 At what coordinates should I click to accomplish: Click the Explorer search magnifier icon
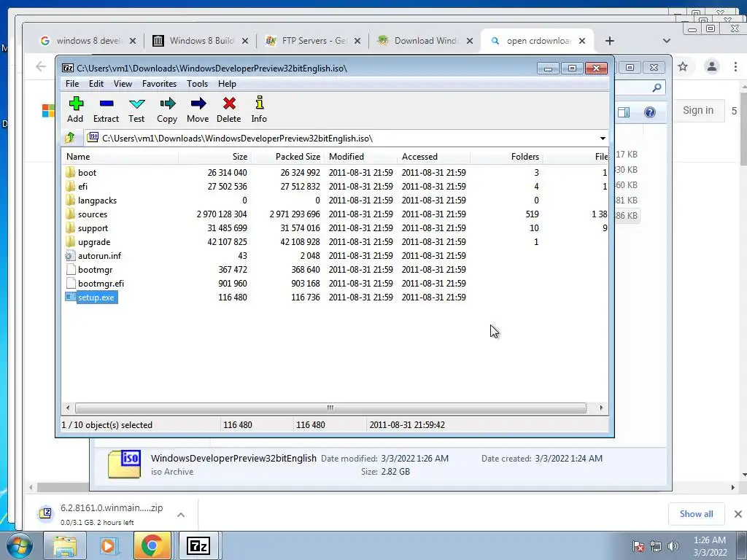point(657,87)
